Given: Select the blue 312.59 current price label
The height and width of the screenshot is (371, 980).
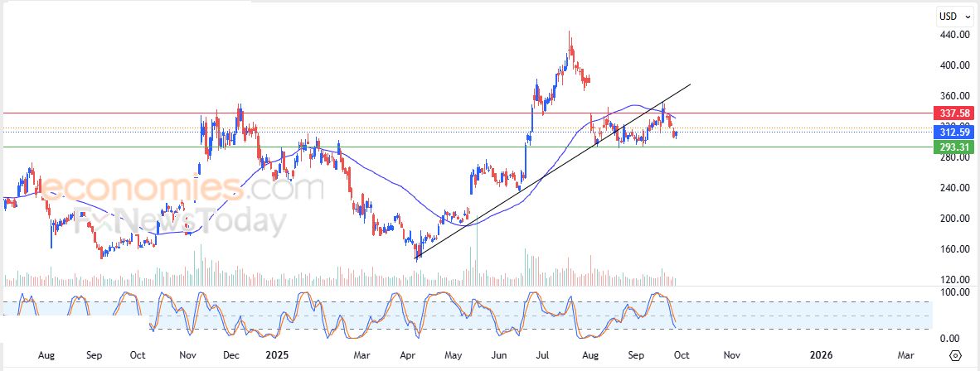Looking at the screenshot, I should tap(953, 132).
